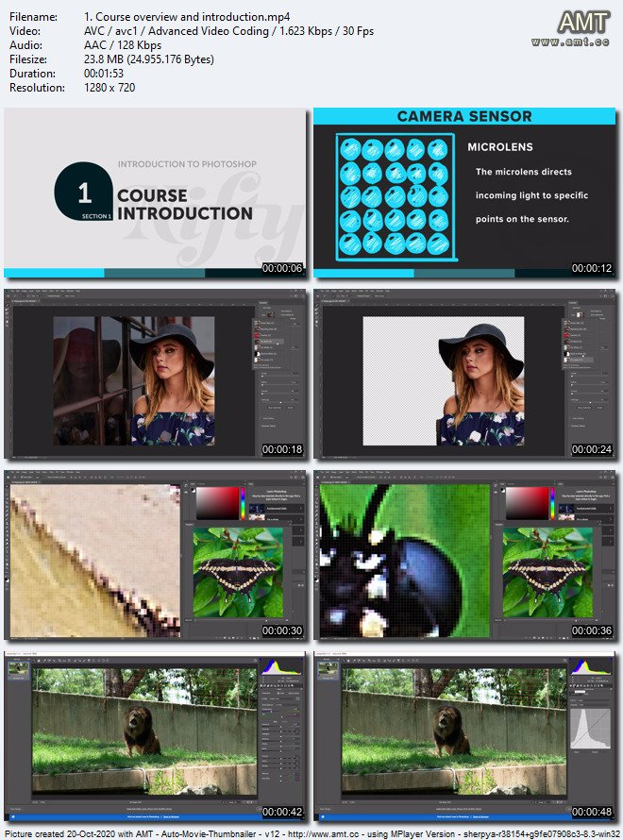The height and width of the screenshot is (840, 623).
Task: Click the 00:00:30 timestamp
Action: tap(282, 630)
